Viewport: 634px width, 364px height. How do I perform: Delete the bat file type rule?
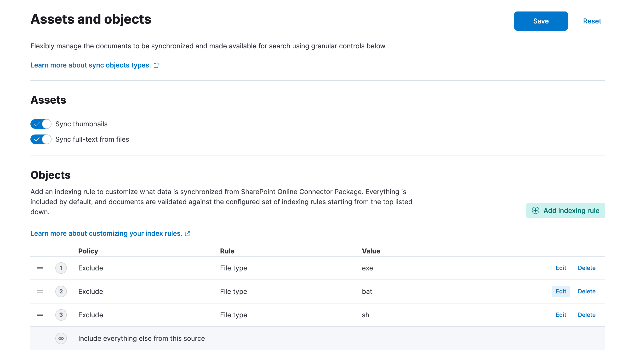tap(587, 291)
